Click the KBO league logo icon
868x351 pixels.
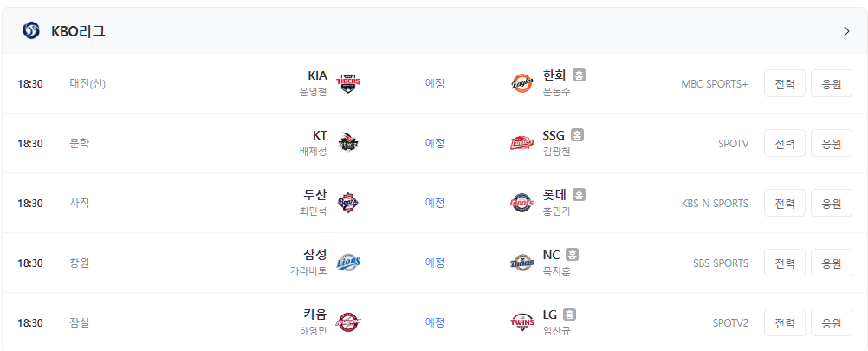click(31, 31)
